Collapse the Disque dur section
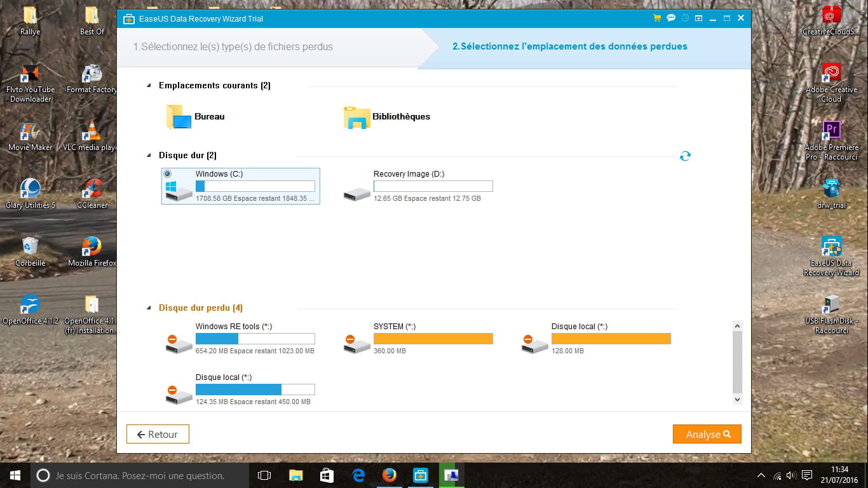Image resolution: width=868 pixels, height=488 pixels. (149, 156)
